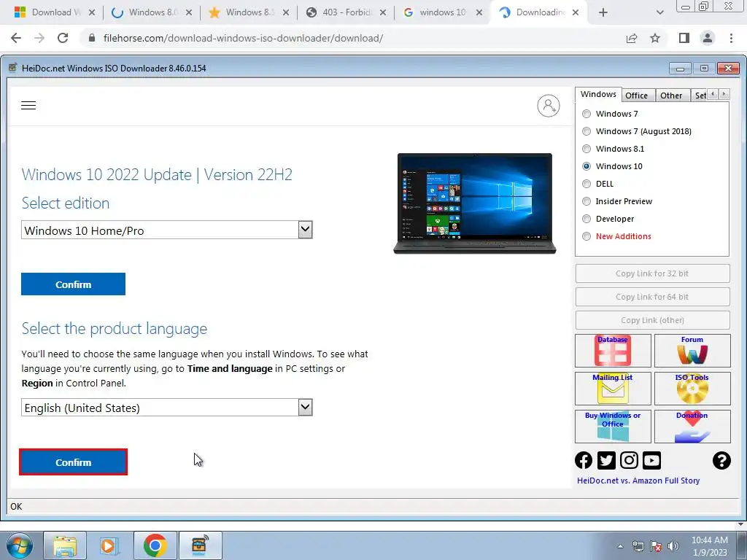Switch to the Google windows 10 tab
Viewport: 747px width, 560px height.
tap(442, 12)
